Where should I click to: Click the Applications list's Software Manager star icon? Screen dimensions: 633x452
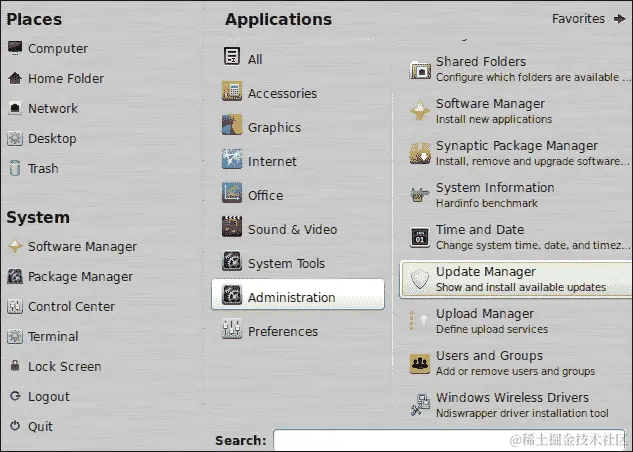[x=420, y=111]
